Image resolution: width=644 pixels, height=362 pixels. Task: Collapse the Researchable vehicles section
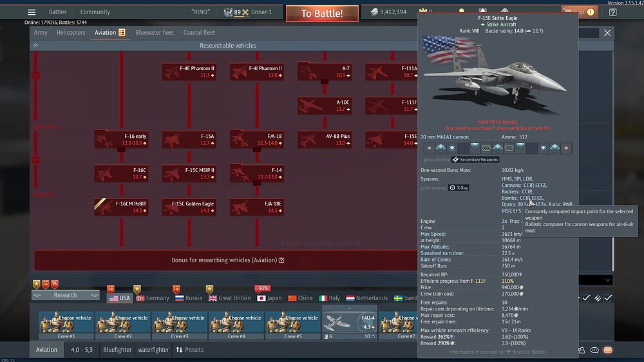pos(35,46)
